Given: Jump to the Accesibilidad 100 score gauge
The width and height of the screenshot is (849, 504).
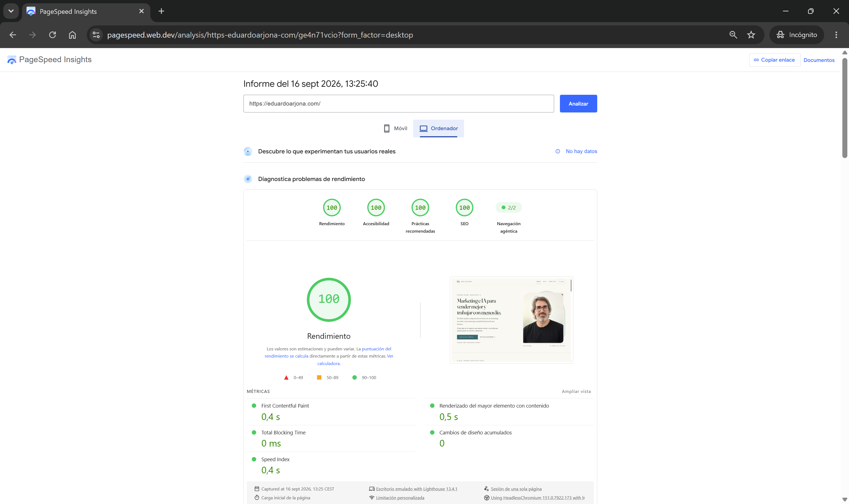Looking at the screenshot, I should pos(376,208).
